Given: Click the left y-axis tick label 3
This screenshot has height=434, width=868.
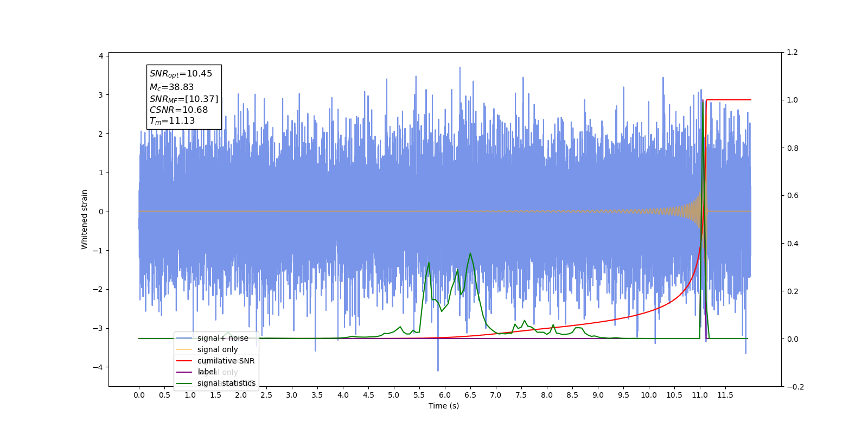Looking at the screenshot, I should pyautogui.click(x=101, y=95).
